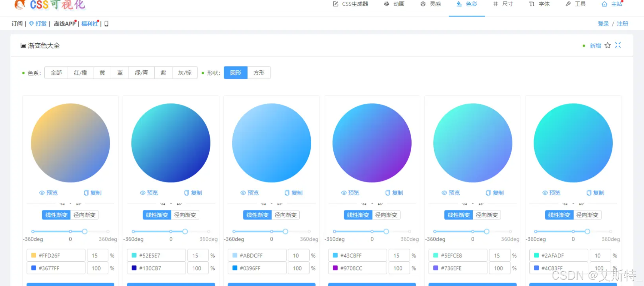Select the 蓝 color filter
This screenshot has height=286, width=644.
120,73
